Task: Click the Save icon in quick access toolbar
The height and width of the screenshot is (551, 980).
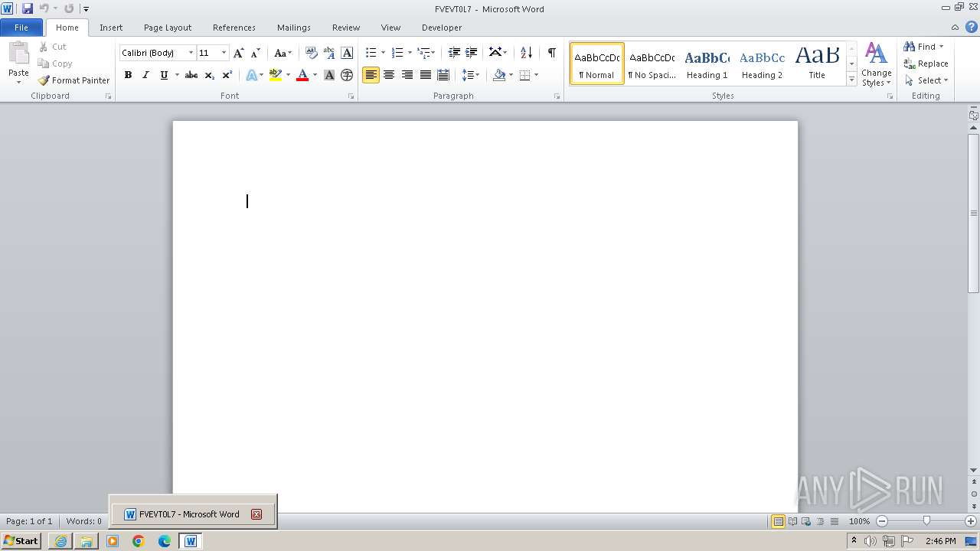Action: pos(28,8)
